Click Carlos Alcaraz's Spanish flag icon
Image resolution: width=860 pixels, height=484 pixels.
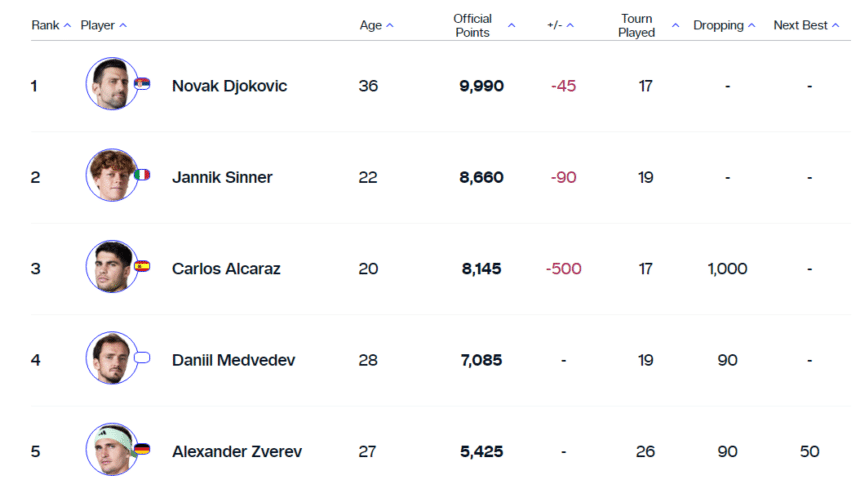tap(142, 267)
